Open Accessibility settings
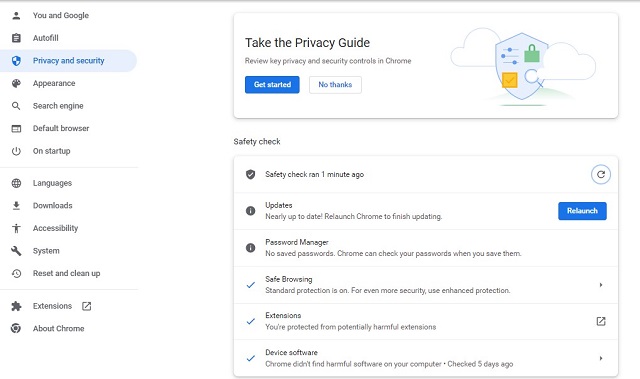640x379 pixels. click(x=55, y=228)
